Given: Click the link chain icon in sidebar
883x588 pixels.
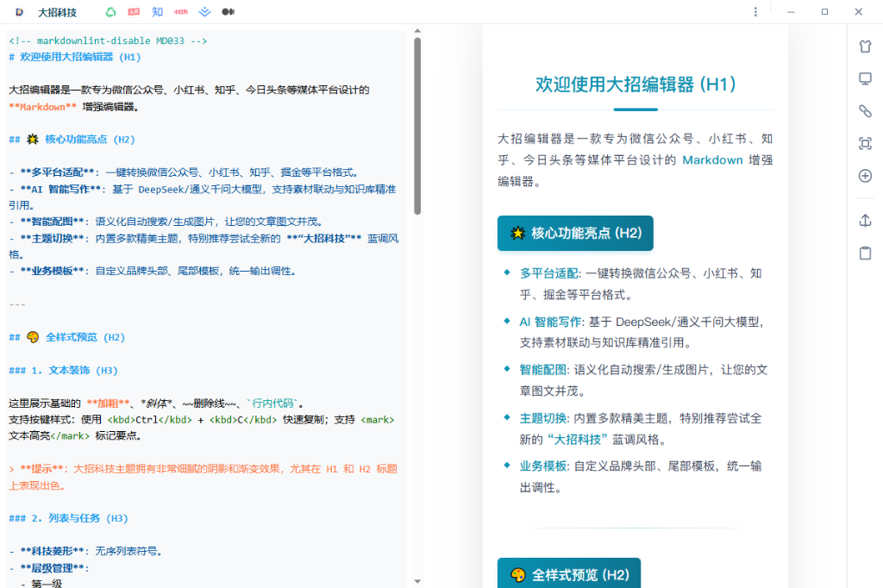Looking at the screenshot, I should coord(865,110).
